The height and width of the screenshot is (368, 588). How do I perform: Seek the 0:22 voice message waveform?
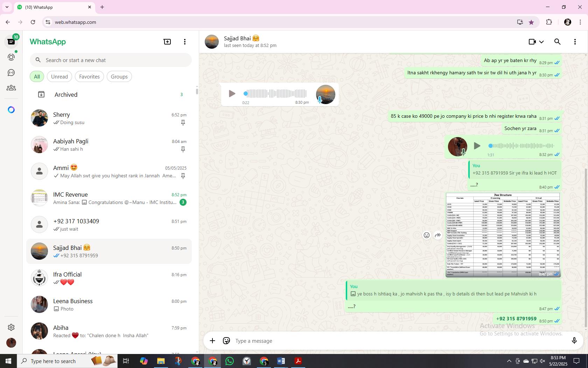275,94
